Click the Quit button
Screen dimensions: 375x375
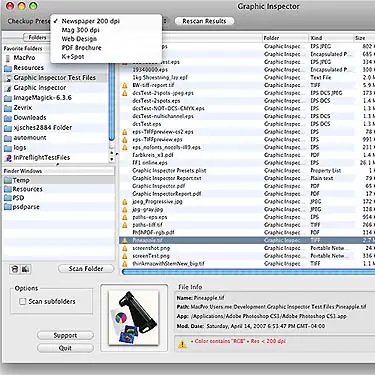(x=65, y=348)
